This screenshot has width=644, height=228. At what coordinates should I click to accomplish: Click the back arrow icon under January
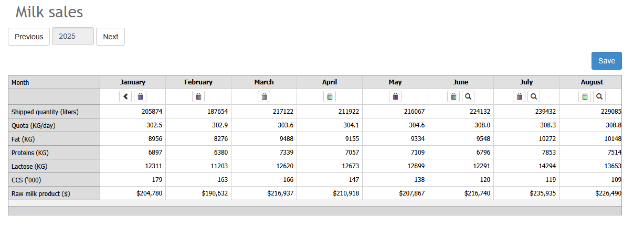[126, 96]
